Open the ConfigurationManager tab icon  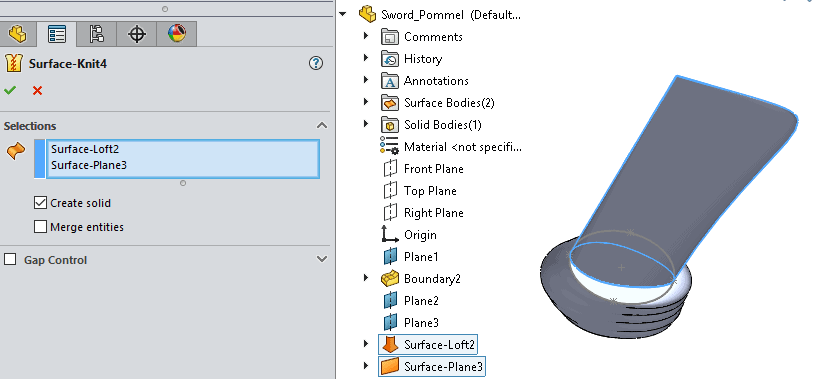coord(97,34)
